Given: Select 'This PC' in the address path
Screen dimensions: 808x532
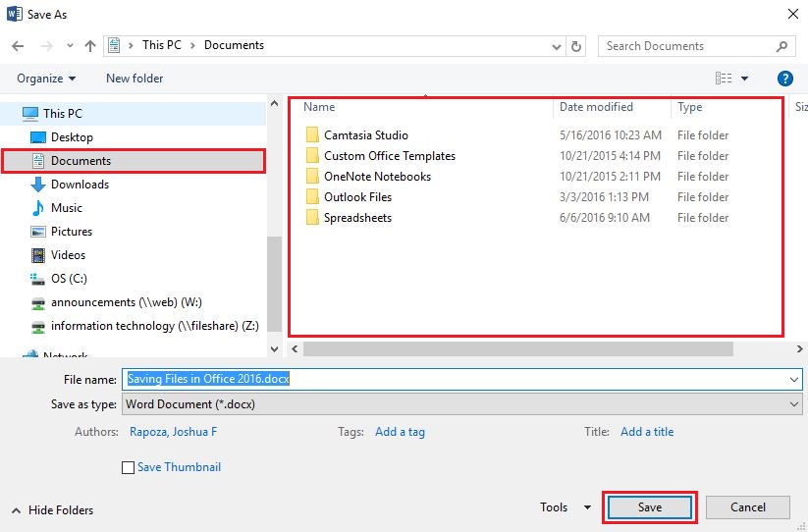Looking at the screenshot, I should point(162,45).
